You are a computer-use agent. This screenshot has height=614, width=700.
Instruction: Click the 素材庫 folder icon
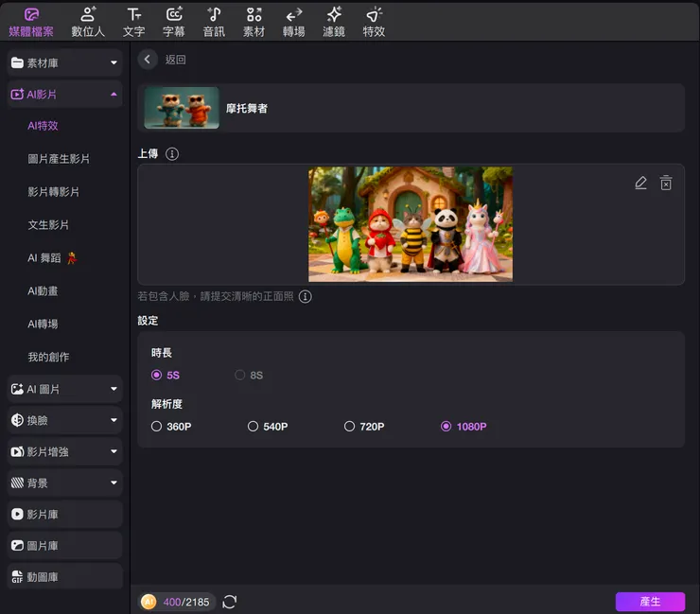[17, 63]
